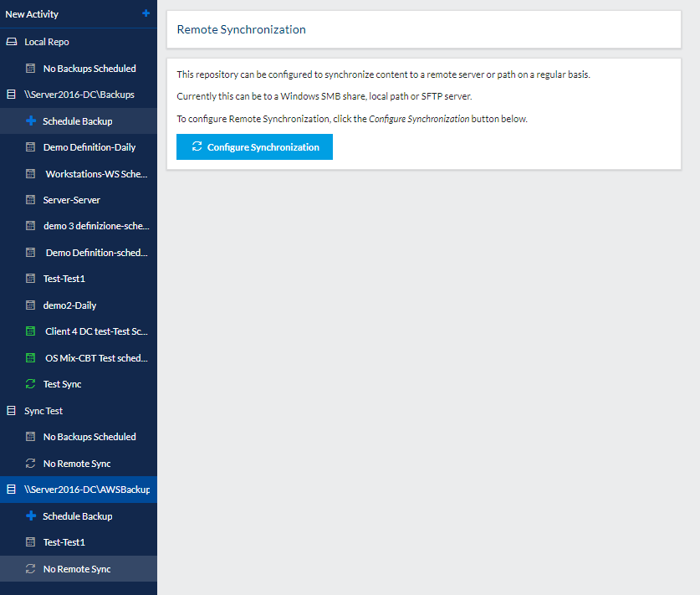Image resolution: width=700 pixels, height=595 pixels.
Task: Click the green sync icon beside Test Sync
Action: tap(31, 384)
